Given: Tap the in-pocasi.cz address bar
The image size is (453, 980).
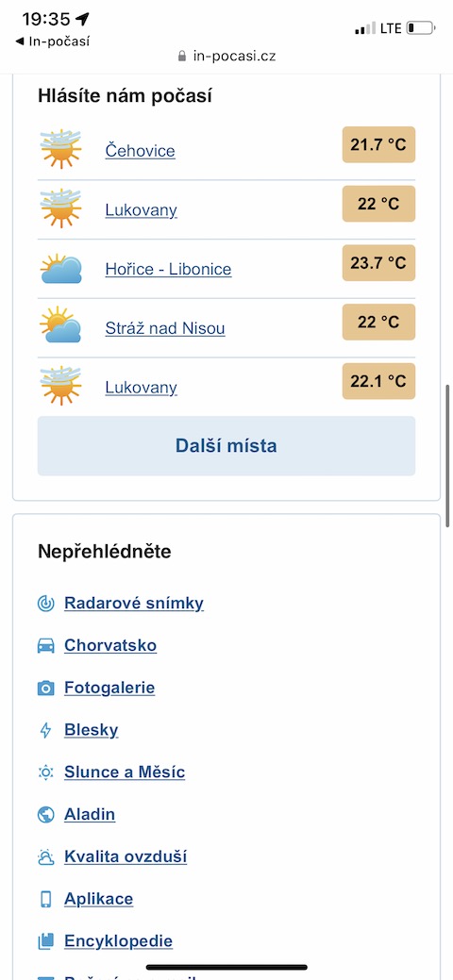Looking at the screenshot, I should pos(226,57).
